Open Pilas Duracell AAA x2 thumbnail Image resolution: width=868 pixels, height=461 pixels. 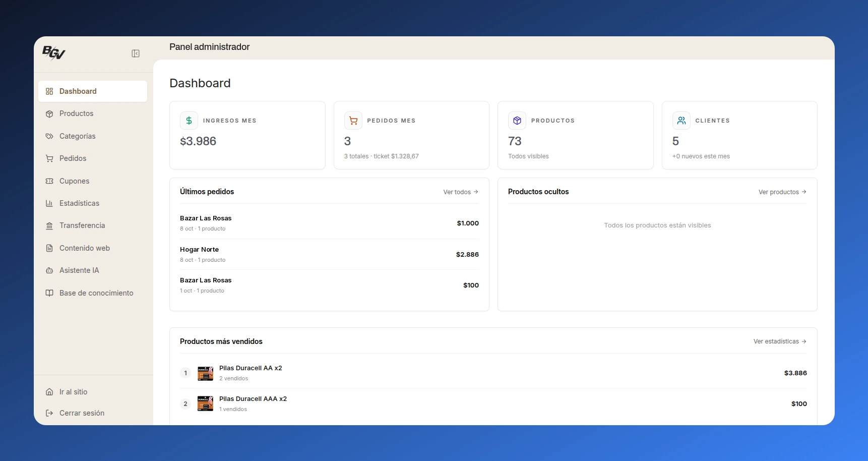205,404
